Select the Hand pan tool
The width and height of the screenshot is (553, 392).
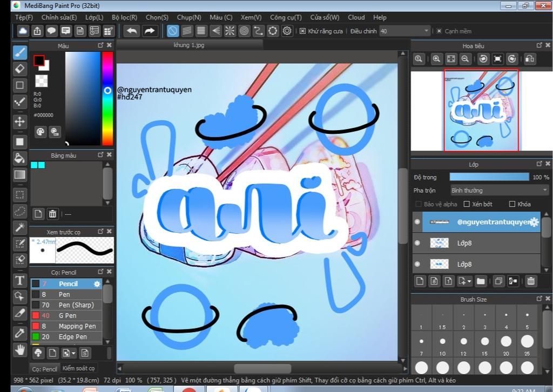20,350
